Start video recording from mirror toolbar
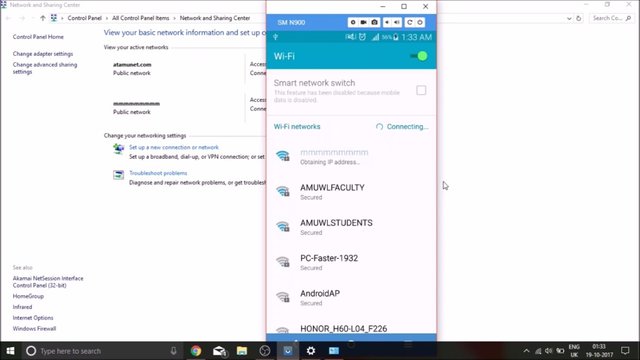 (x=363, y=22)
